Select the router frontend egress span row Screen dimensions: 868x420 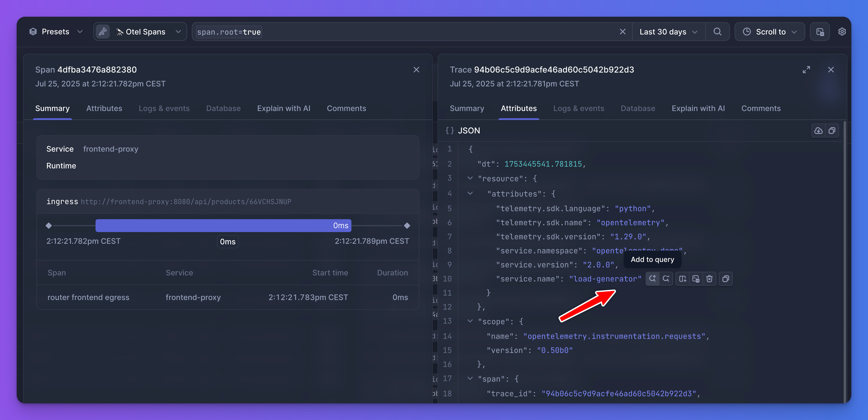click(x=228, y=297)
